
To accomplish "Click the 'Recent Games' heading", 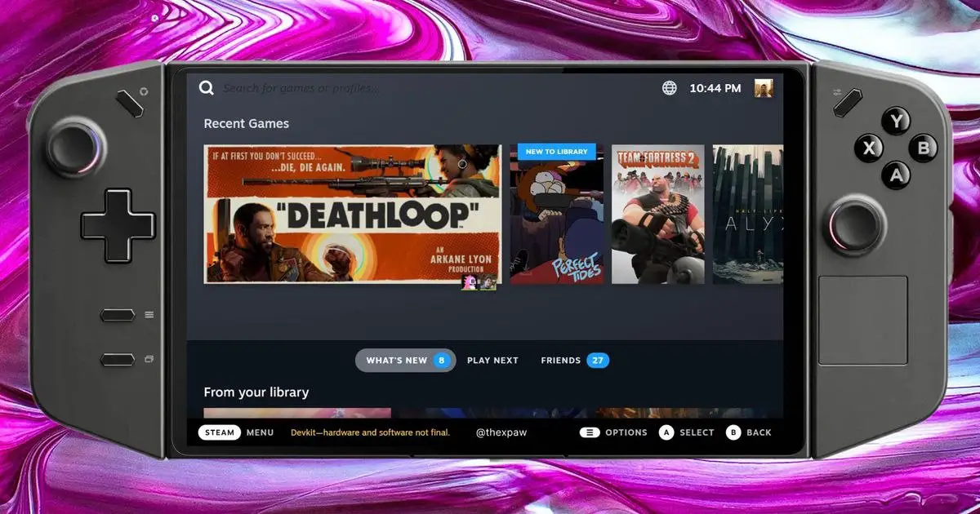I will (x=247, y=124).
